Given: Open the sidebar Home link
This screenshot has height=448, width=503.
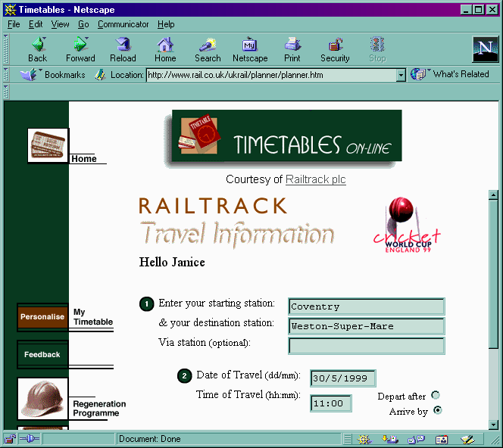Looking at the screenshot, I should click(84, 159).
